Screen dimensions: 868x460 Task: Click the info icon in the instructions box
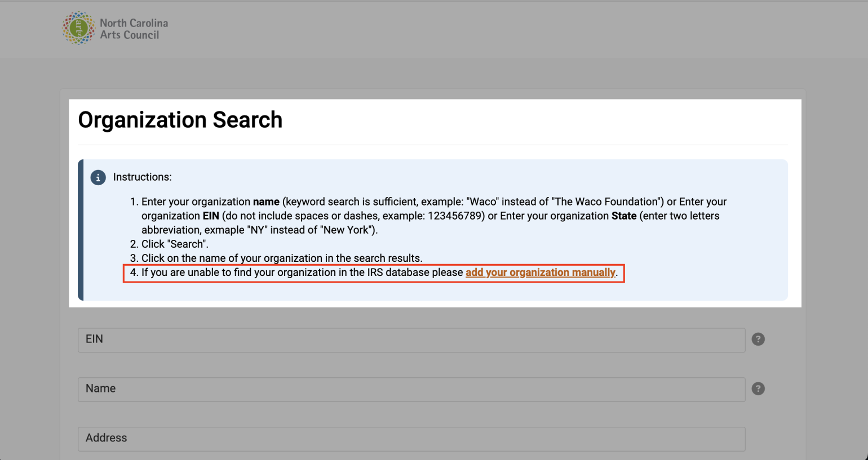98,177
